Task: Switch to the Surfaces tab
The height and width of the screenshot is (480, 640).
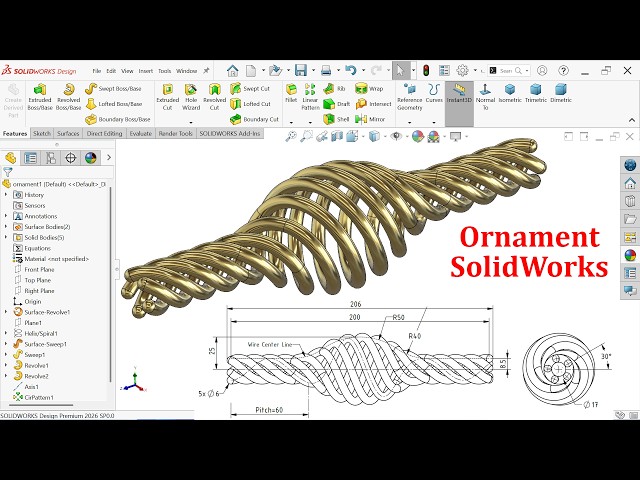Action: click(x=68, y=133)
